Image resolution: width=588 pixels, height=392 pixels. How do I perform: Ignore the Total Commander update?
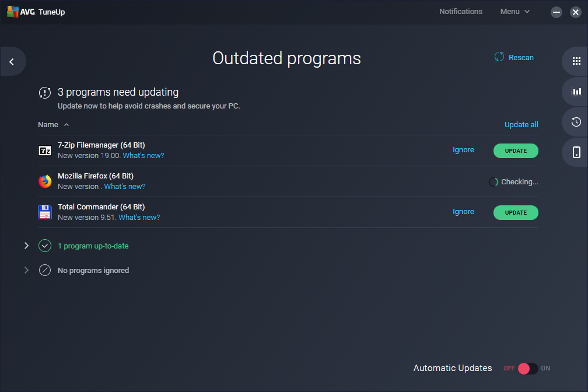pos(463,211)
